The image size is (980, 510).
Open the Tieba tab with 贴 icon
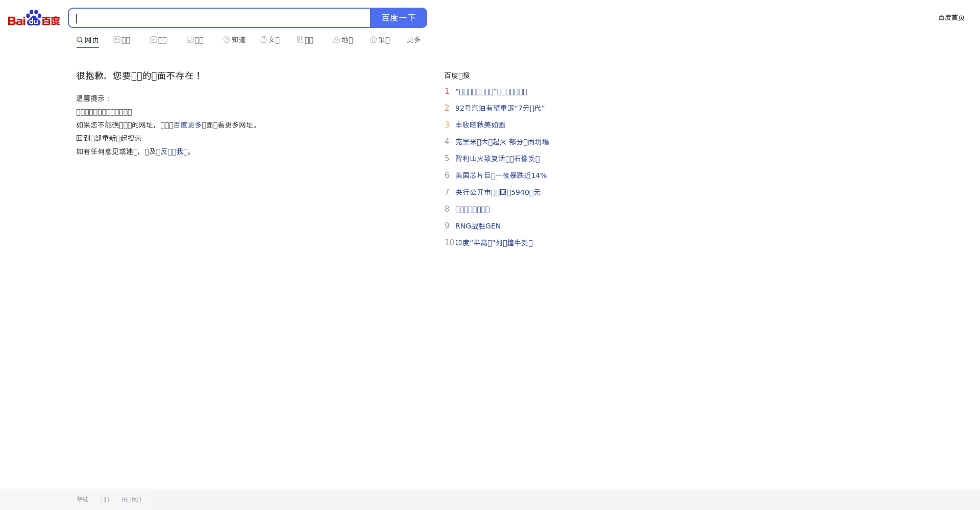(x=305, y=40)
